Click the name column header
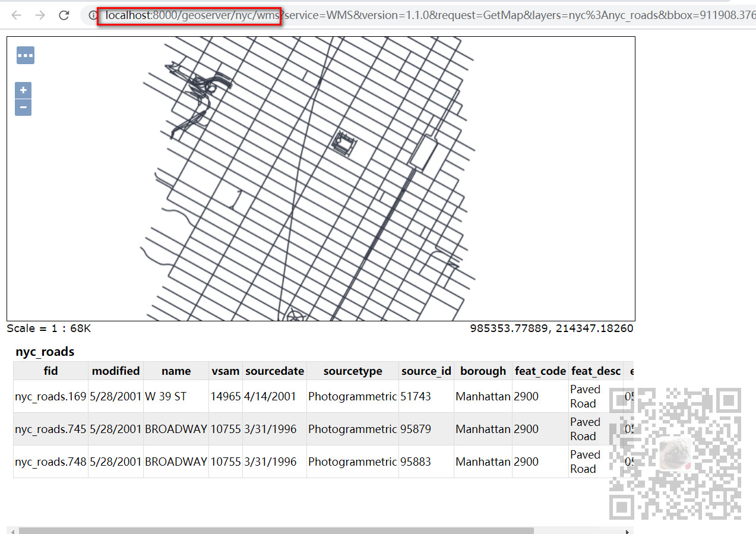This screenshot has height=534, width=756. coord(176,371)
